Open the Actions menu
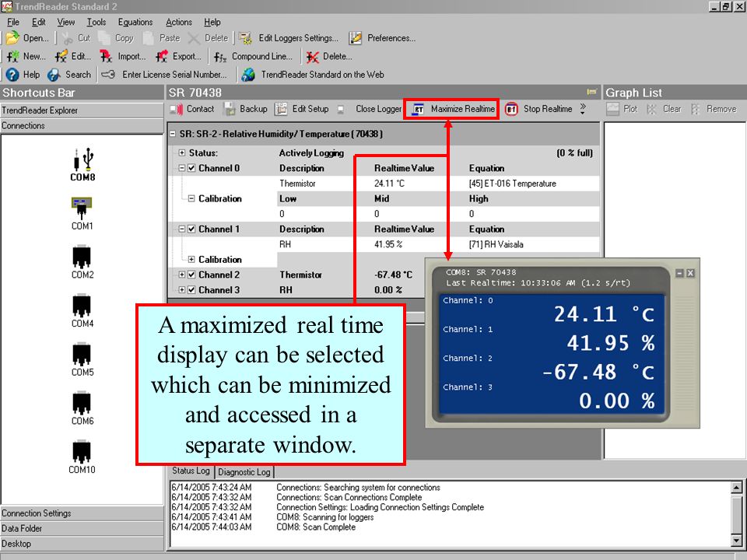 [x=179, y=22]
